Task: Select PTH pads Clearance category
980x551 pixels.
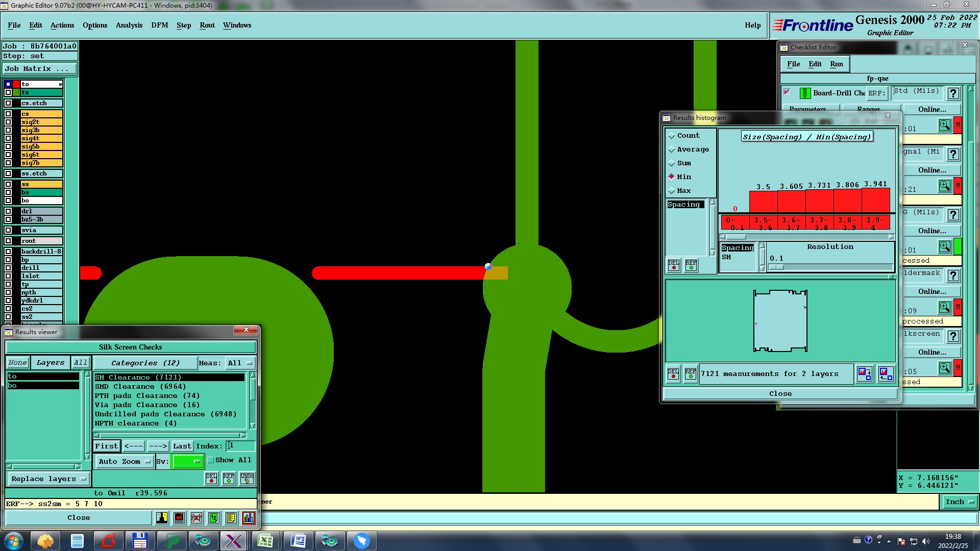Action: point(147,395)
